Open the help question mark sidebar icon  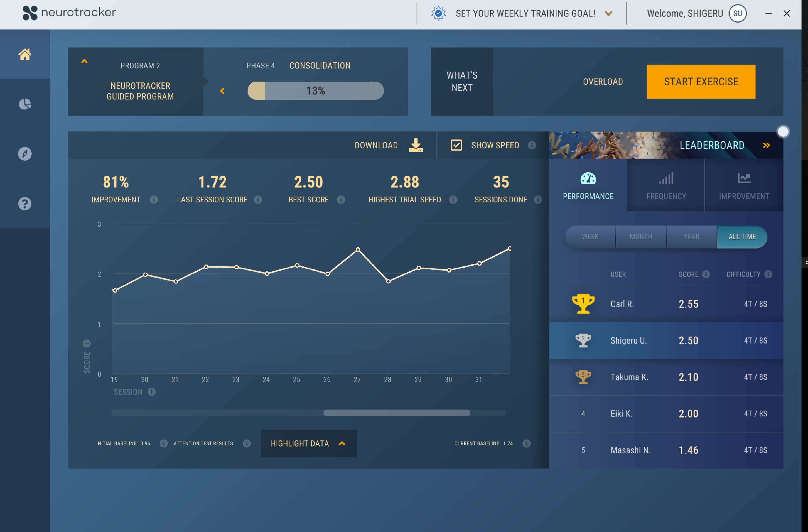(25, 204)
